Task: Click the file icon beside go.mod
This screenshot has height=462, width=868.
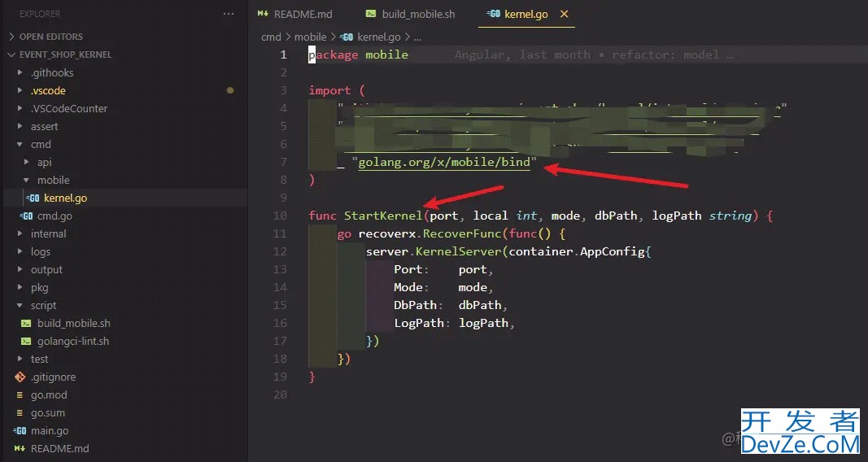Action: [20, 395]
